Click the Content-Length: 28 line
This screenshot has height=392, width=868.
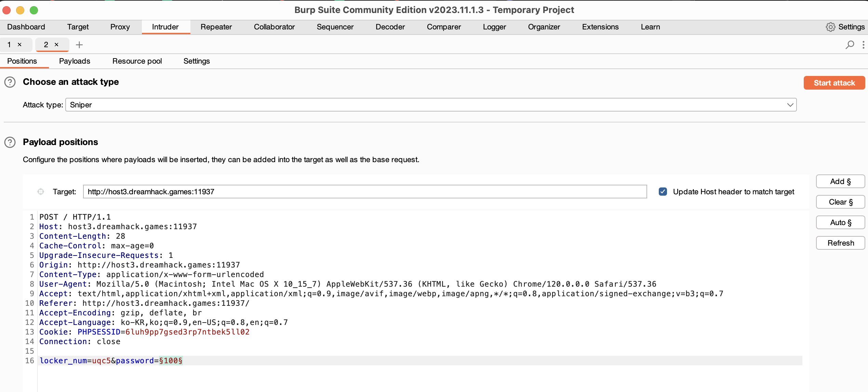coord(82,236)
